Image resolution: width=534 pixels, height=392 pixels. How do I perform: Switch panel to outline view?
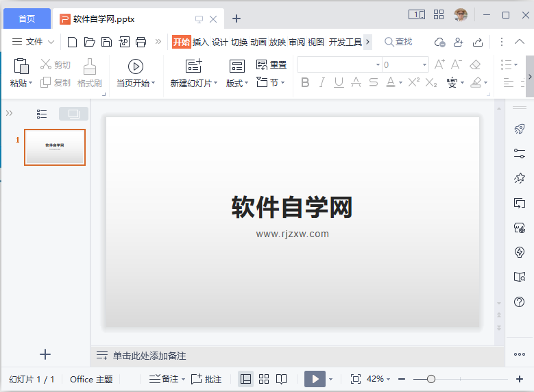click(x=42, y=114)
